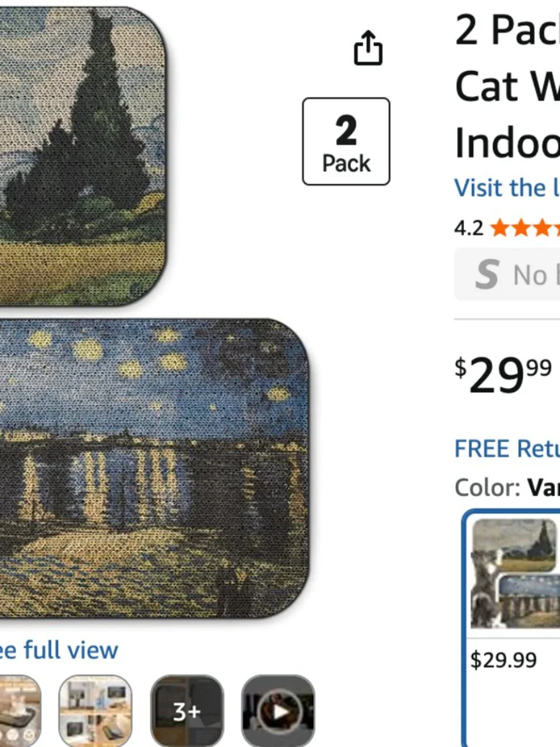Click the 4.2 rating number
This screenshot has width=560, height=747.
pos(469,228)
